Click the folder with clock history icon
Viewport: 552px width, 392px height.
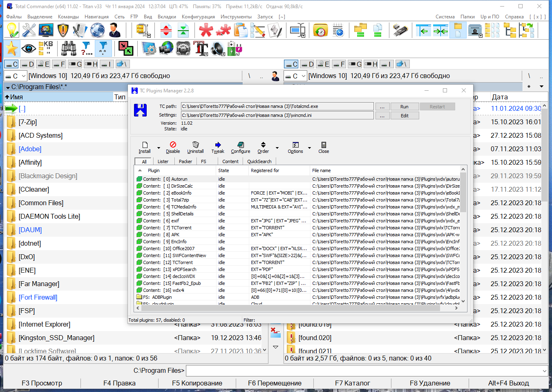[x=321, y=30]
